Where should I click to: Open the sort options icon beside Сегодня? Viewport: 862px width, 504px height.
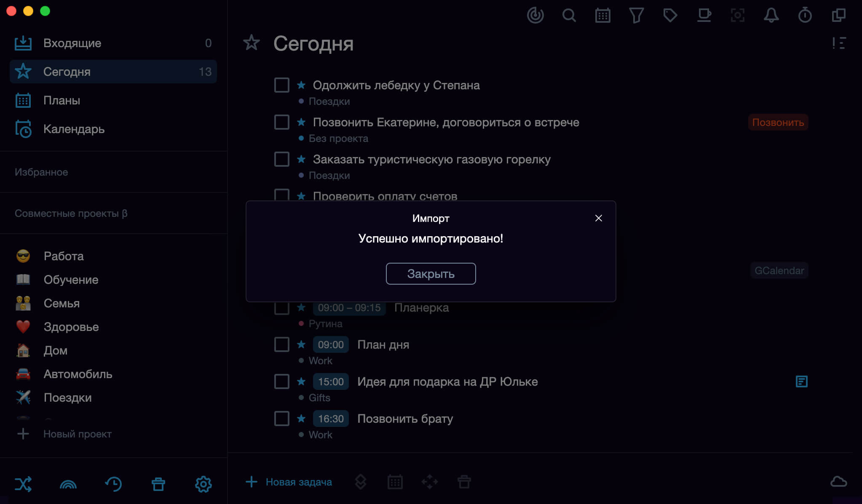(x=839, y=43)
